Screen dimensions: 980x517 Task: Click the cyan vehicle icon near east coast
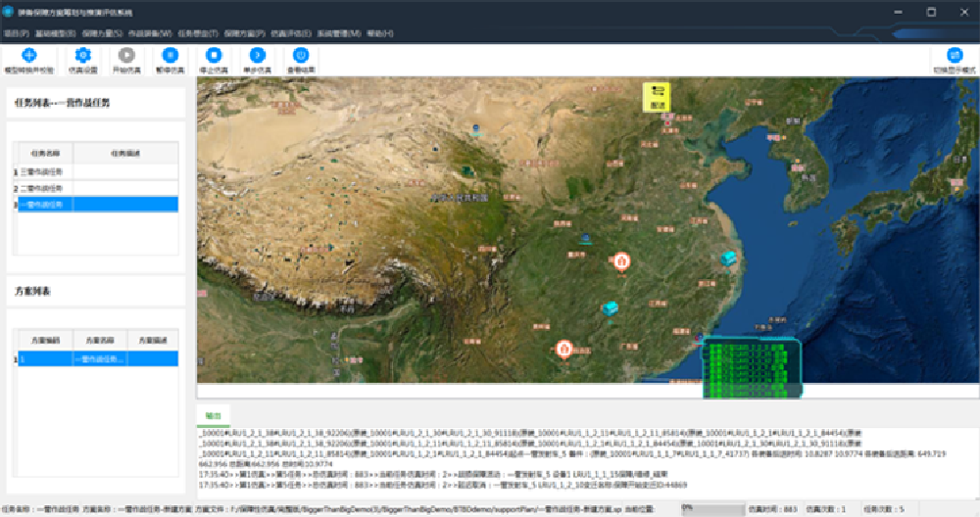tap(728, 258)
